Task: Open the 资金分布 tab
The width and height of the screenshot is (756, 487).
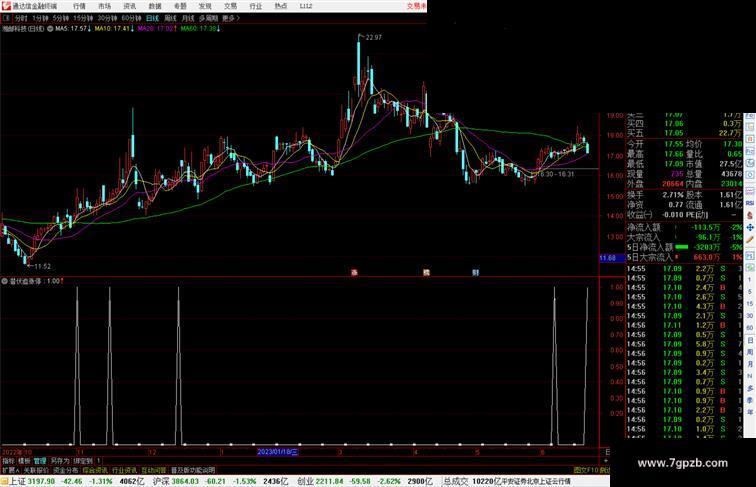Action: coord(66,470)
